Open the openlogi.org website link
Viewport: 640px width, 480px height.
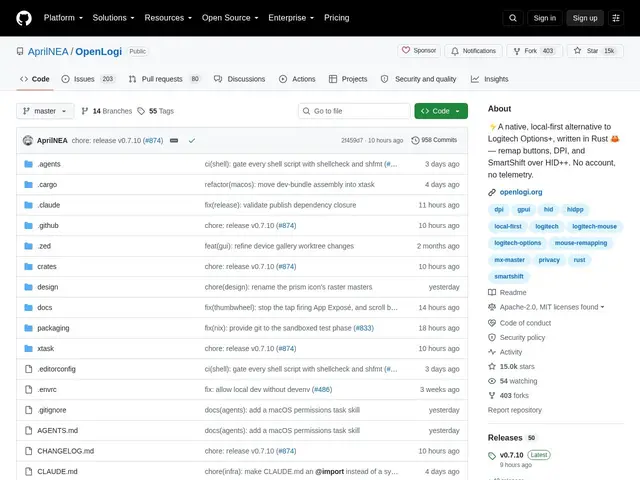[521, 192]
